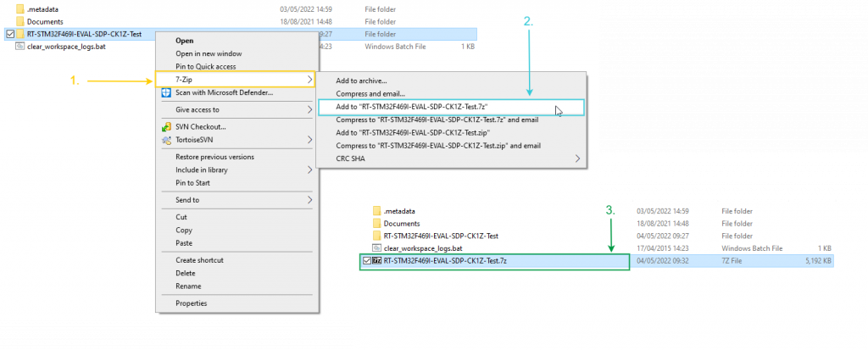Image resolution: width=868 pixels, height=350 pixels.
Task: Toggle the checkbox beside the .7z file
Action: coord(366,260)
